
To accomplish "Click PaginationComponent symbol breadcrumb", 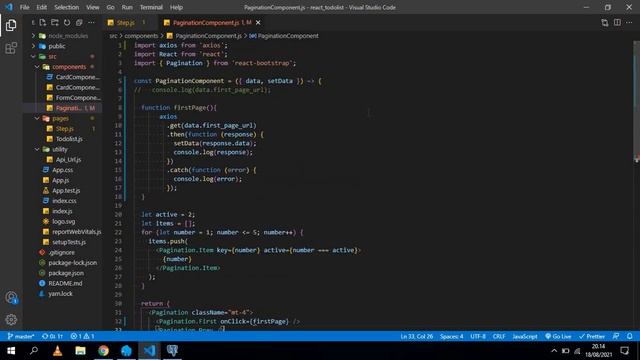I will pos(284,36).
